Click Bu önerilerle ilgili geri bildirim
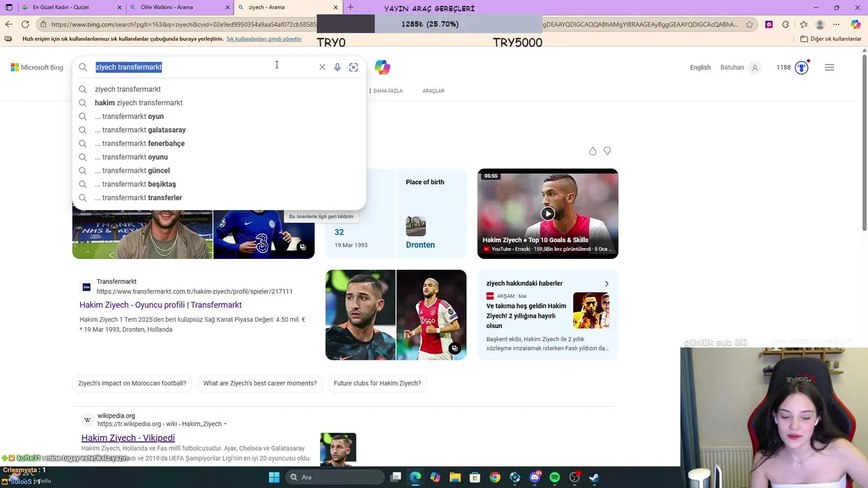 coord(321,216)
